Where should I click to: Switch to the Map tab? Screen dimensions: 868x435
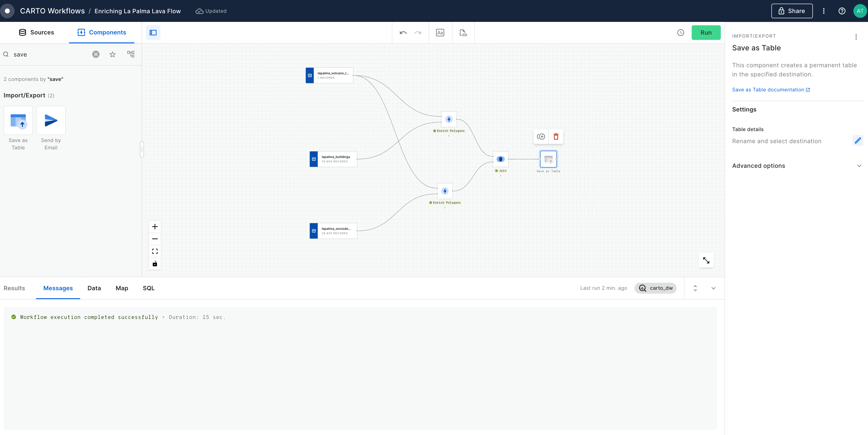(122, 288)
